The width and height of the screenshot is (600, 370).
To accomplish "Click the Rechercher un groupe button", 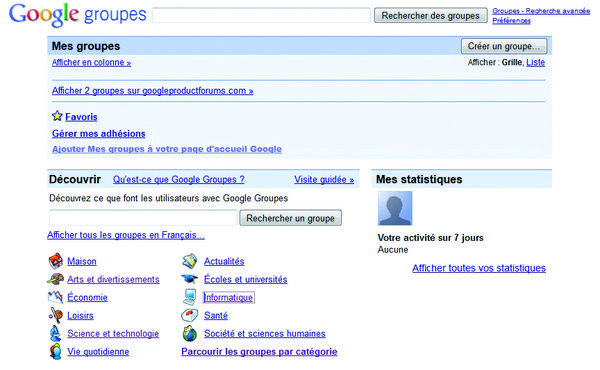I will click(290, 218).
